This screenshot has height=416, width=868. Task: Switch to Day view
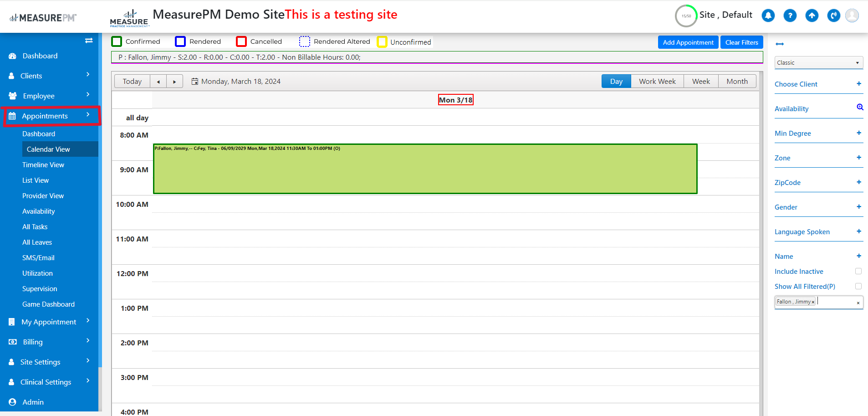616,81
